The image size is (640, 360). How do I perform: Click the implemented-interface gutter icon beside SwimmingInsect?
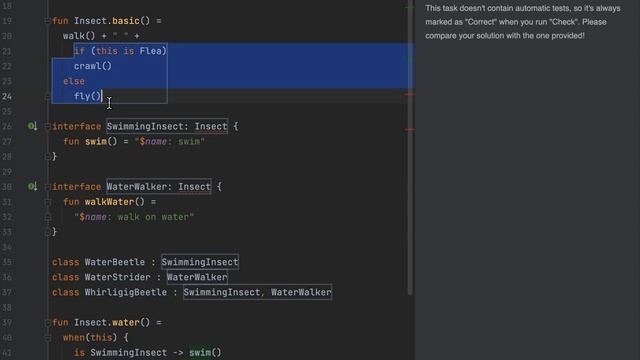click(x=32, y=126)
